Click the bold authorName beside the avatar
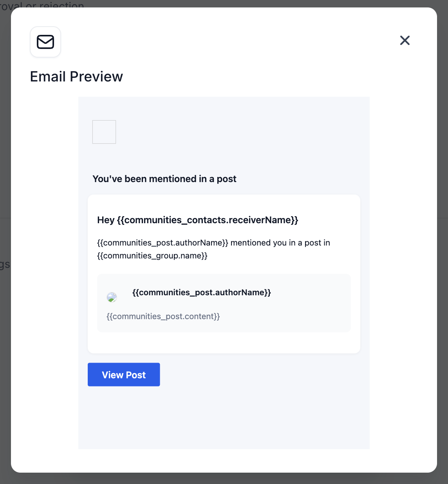Image resolution: width=448 pixels, height=484 pixels. pyautogui.click(x=202, y=293)
